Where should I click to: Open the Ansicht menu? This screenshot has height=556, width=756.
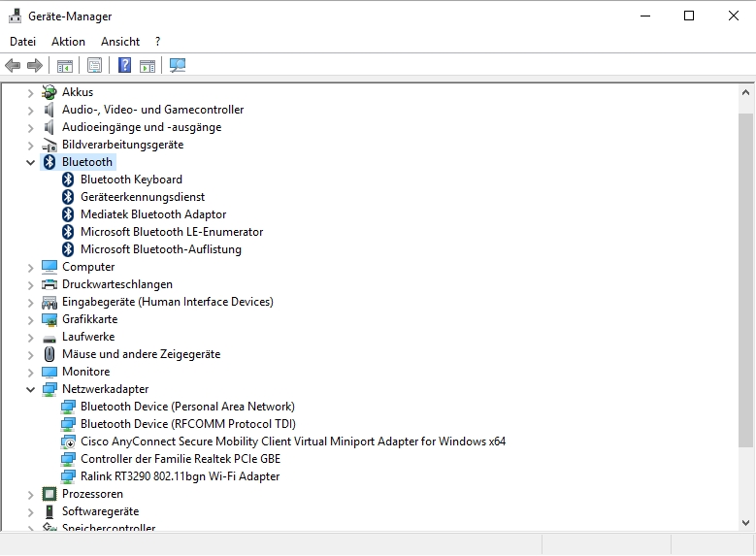pos(120,42)
